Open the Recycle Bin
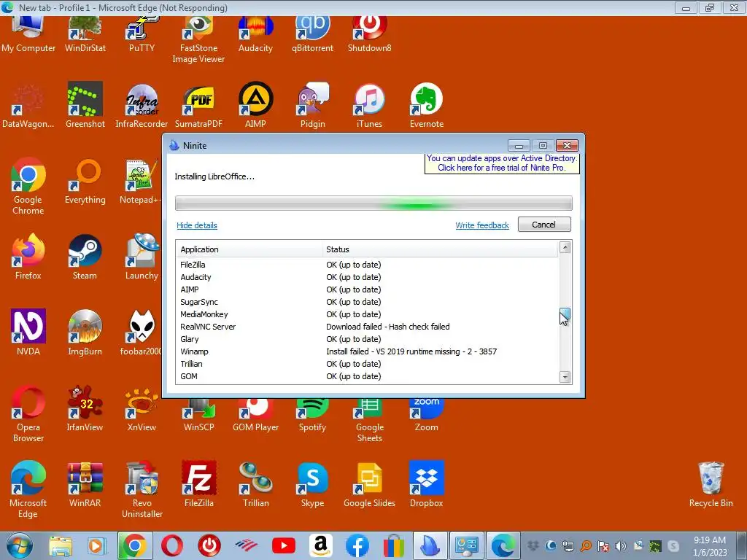This screenshot has height=560, width=747. coord(711,484)
